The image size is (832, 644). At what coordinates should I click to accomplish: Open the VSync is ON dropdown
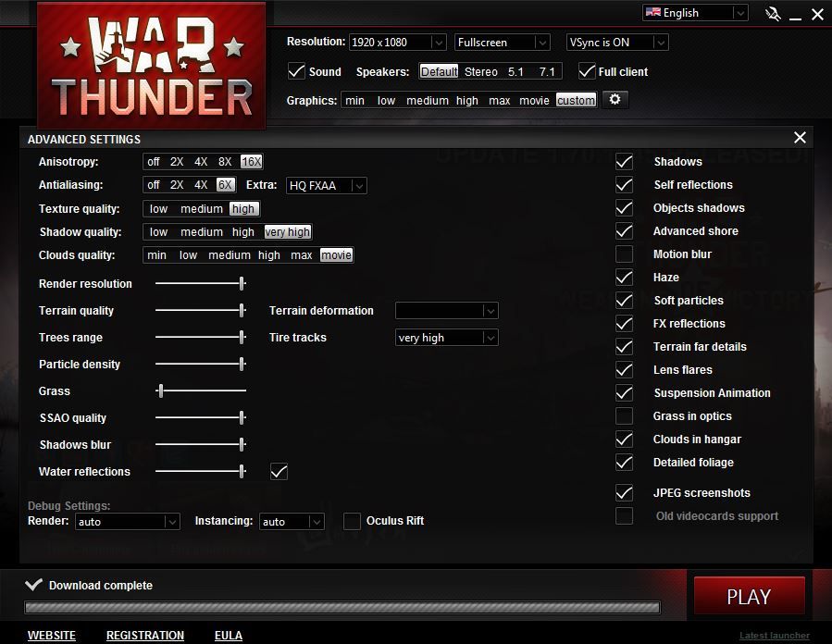(x=617, y=42)
